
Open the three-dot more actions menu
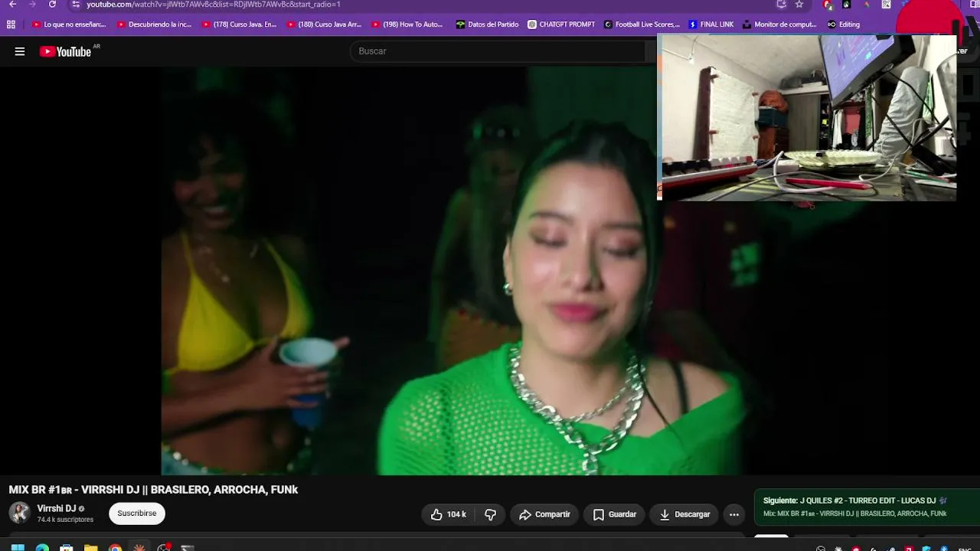point(734,514)
